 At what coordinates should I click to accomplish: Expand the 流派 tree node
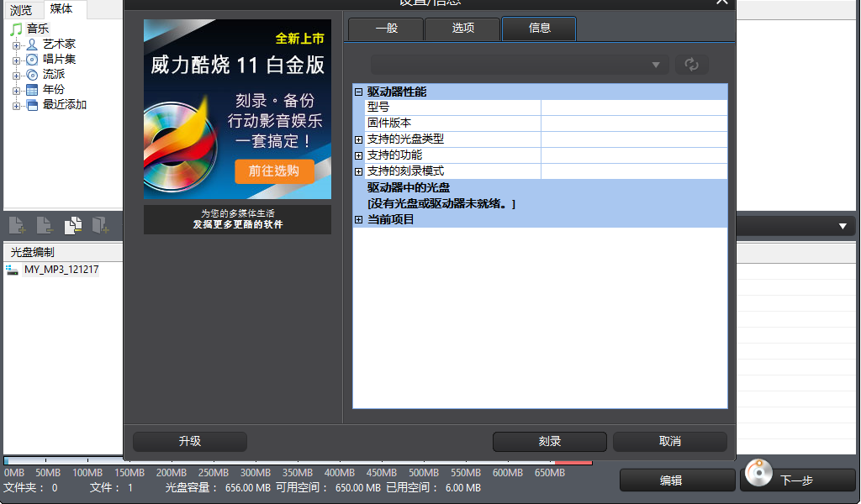point(16,76)
